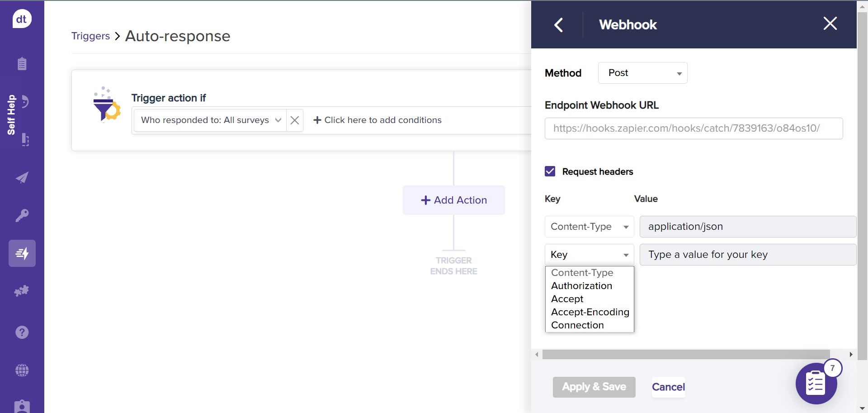Expand the Content-Type key dropdown

pos(589,227)
